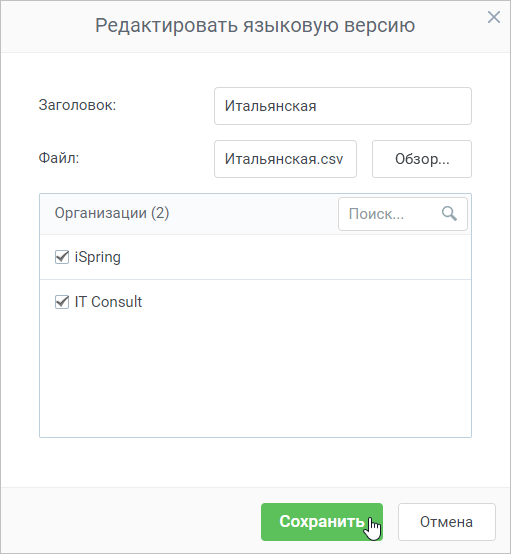The image size is (511, 554).
Task: Click the Организации (2) list header
Action: coord(112,213)
